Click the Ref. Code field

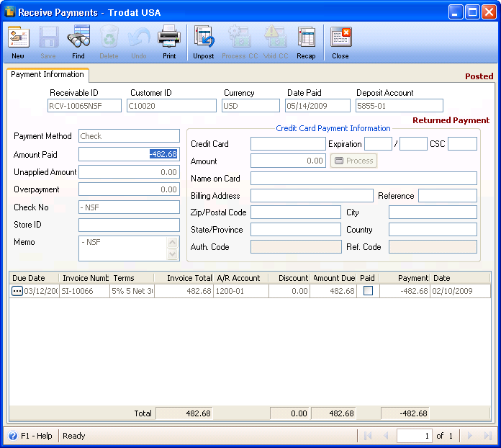click(x=433, y=247)
